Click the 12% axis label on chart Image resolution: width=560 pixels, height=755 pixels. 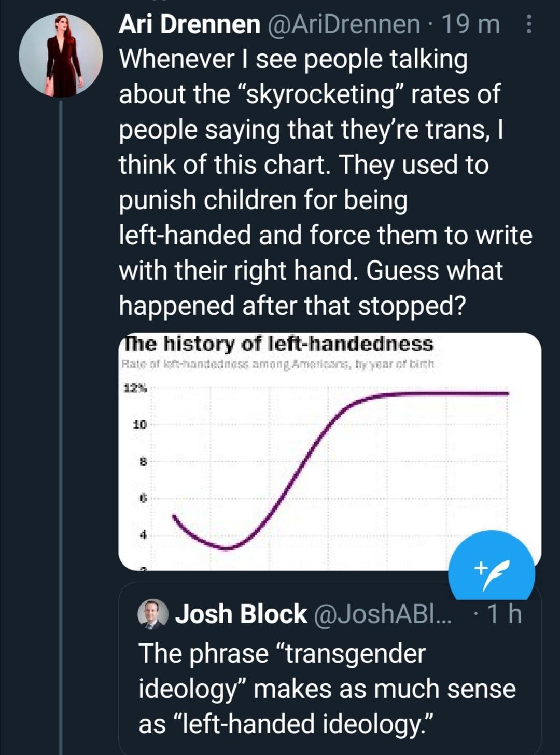[x=135, y=388]
